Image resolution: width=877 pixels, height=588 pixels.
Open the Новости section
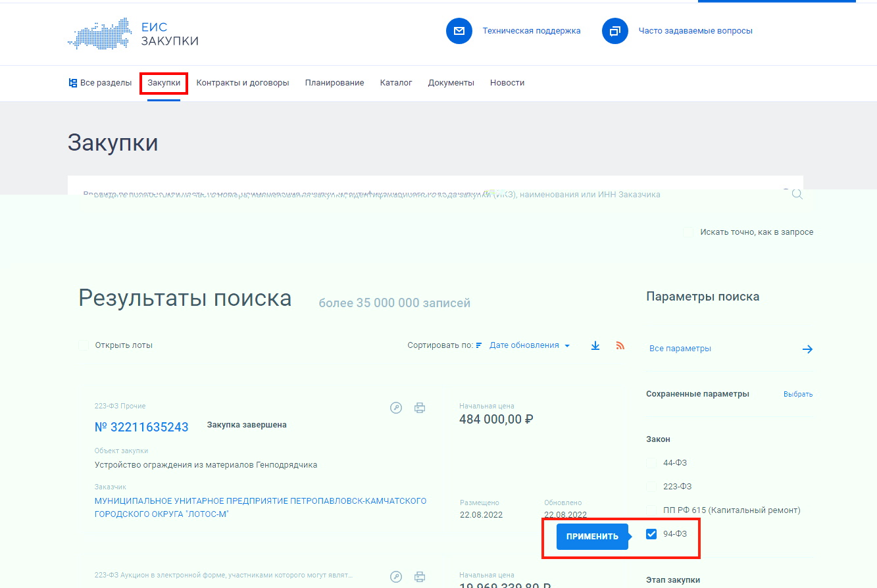507,83
